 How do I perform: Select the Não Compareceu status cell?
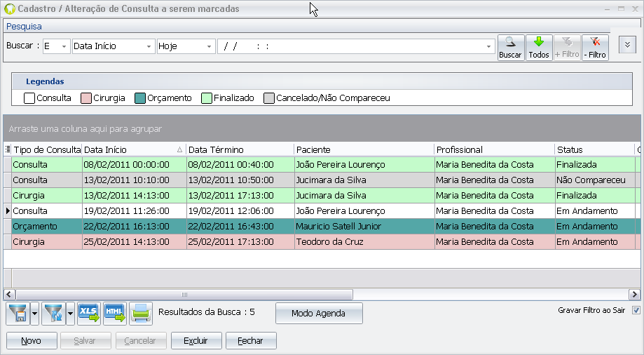(x=595, y=180)
